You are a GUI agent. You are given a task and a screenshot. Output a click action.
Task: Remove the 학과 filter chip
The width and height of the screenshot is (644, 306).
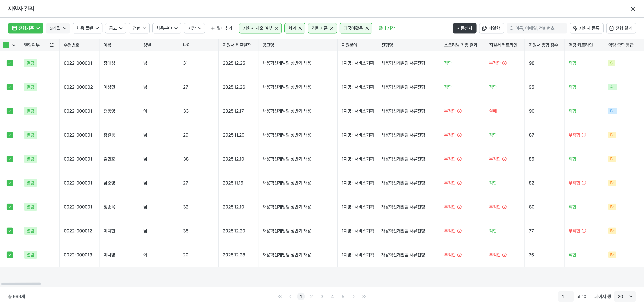(300, 28)
